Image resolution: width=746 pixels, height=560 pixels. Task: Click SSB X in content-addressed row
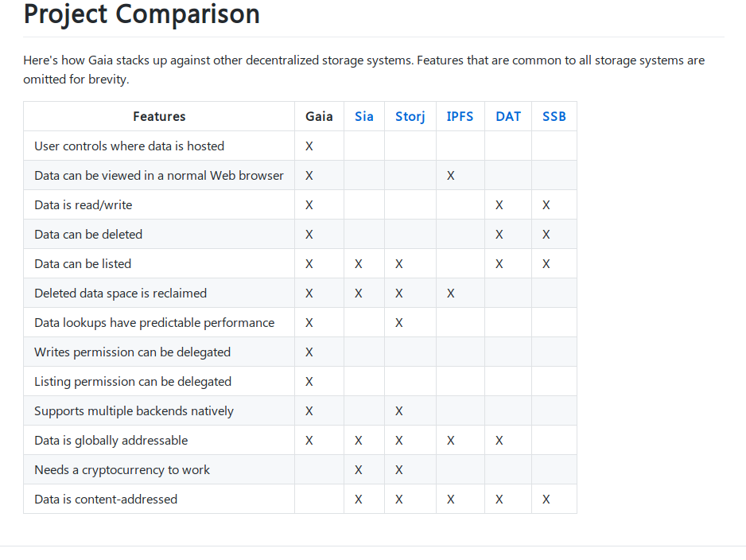click(546, 500)
